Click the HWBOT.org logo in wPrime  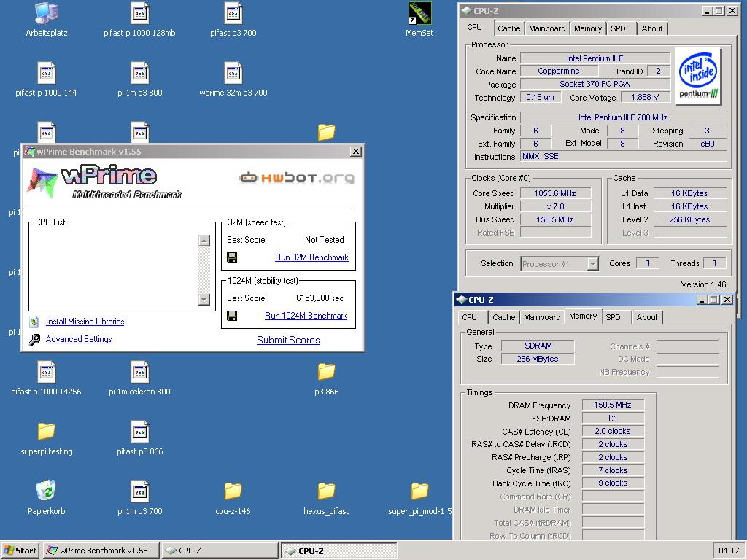pos(296,178)
